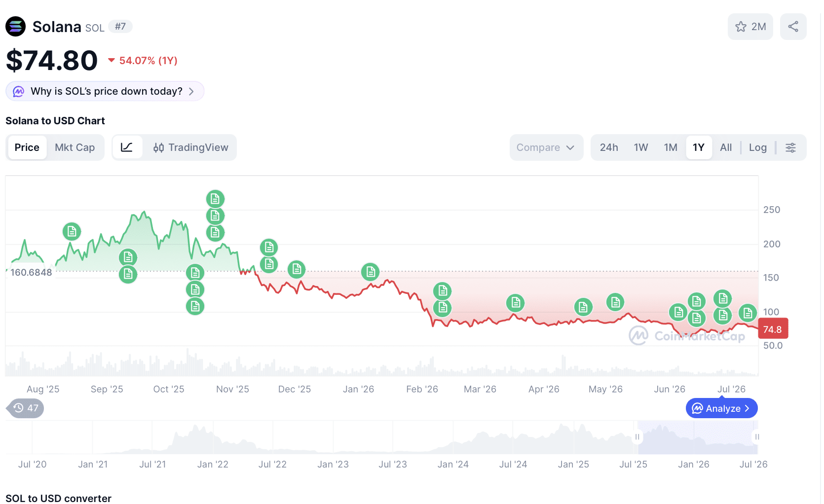This screenshot has height=504, width=824.
Task: Toggle the Log scale option
Action: pos(757,147)
